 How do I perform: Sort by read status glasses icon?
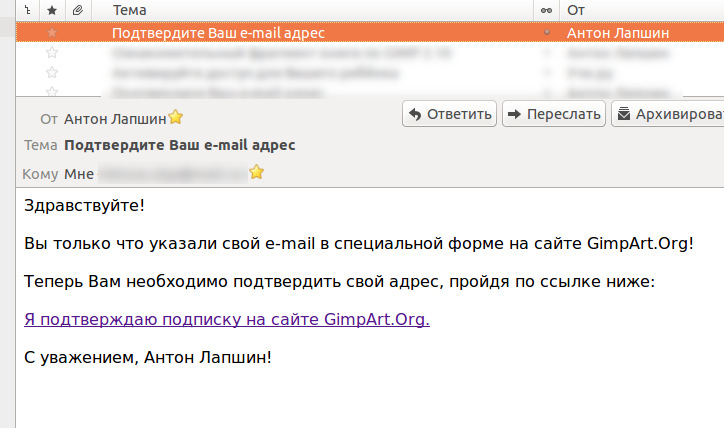coord(546,10)
